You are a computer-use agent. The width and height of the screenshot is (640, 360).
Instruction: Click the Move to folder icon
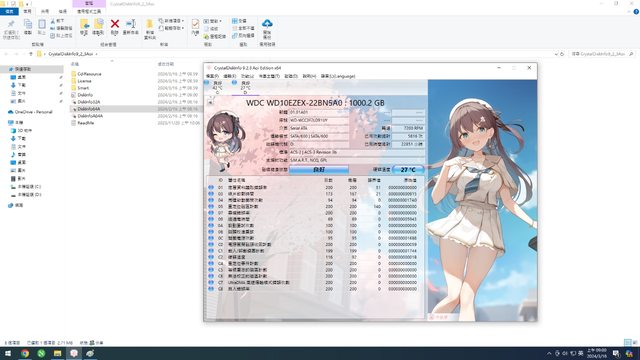(x=84, y=24)
